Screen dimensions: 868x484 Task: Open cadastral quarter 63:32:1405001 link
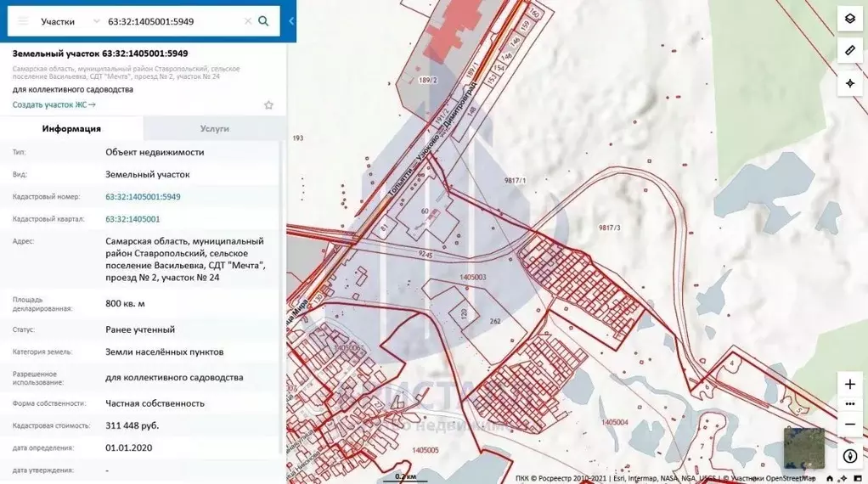tap(132, 219)
